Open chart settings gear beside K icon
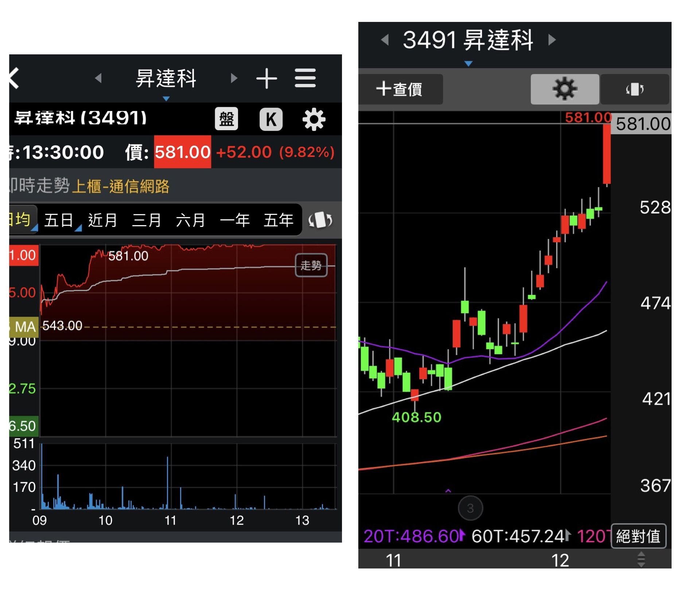 coord(314,119)
